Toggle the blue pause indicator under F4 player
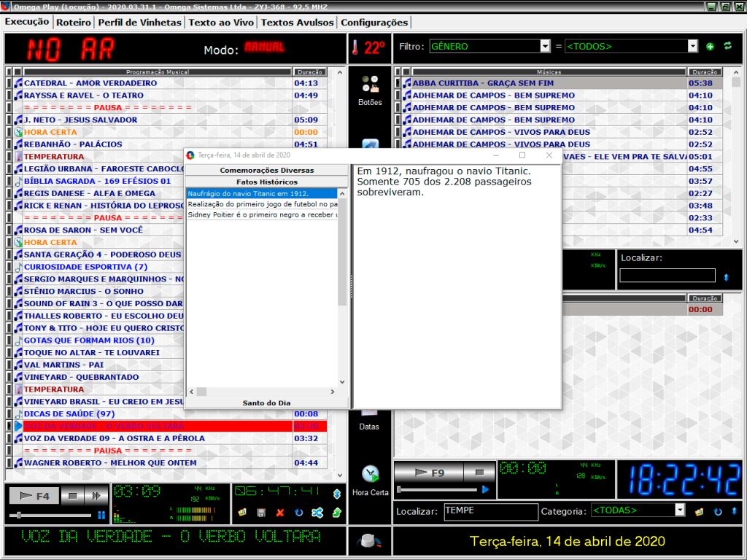Screen dimensions: 747x560 [101, 515]
